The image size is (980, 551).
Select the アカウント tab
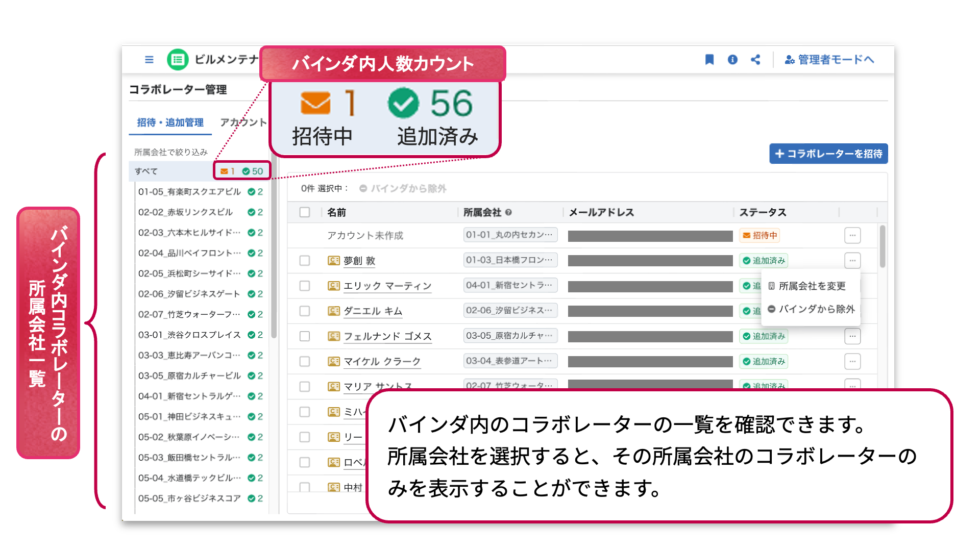click(243, 122)
